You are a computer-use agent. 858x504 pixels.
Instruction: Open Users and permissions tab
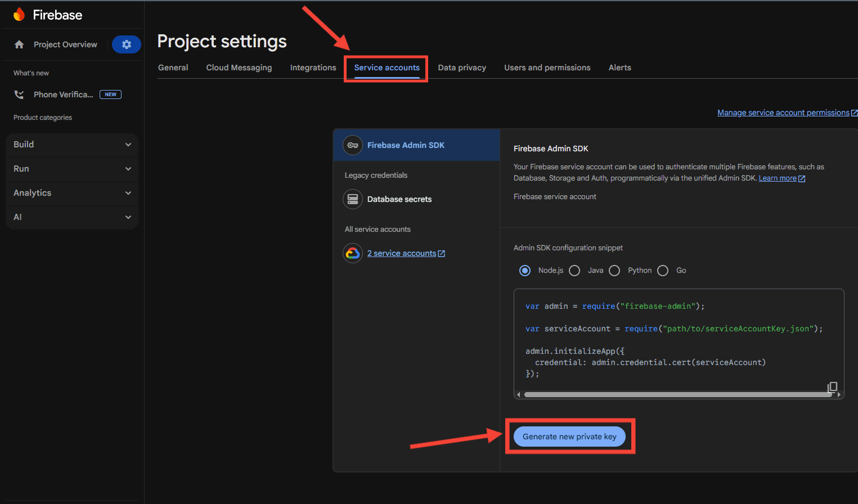pos(547,67)
